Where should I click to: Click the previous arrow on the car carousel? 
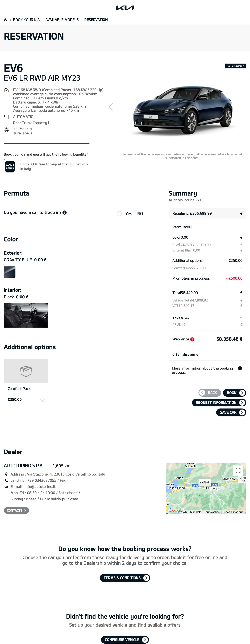(x=111, y=107)
